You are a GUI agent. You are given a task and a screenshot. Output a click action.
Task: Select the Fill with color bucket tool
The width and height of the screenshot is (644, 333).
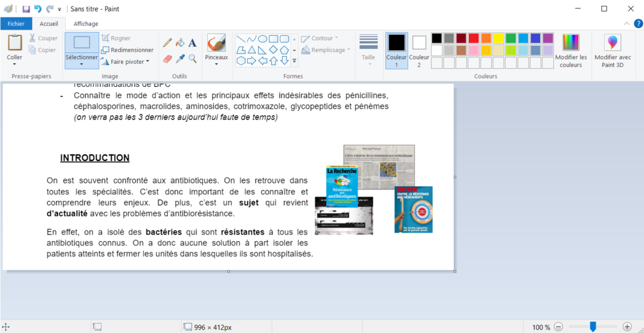coord(180,43)
